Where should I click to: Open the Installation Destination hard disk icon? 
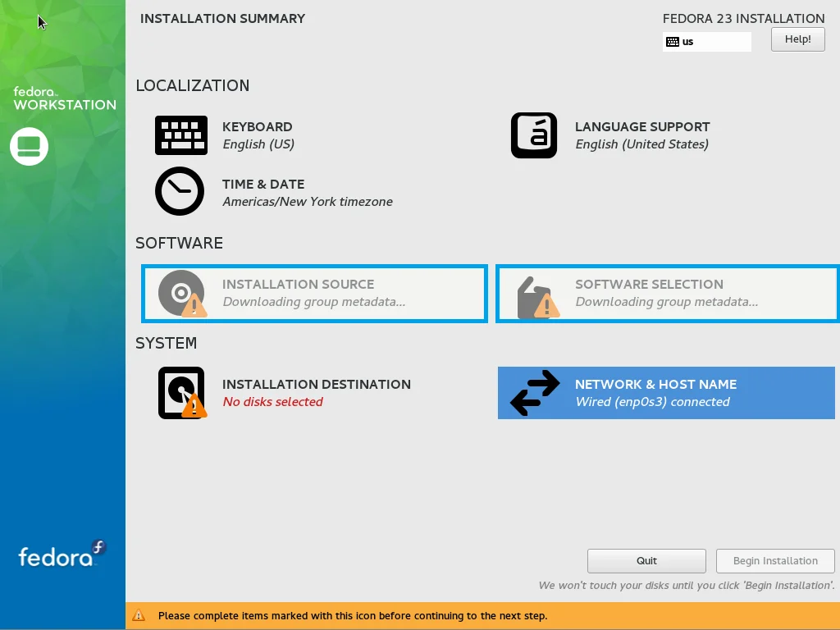click(182, 393)
